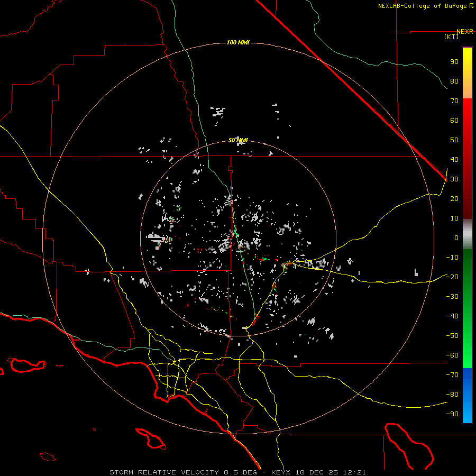Click the -90 value on the velocity scale

click(x=452, y=414)
